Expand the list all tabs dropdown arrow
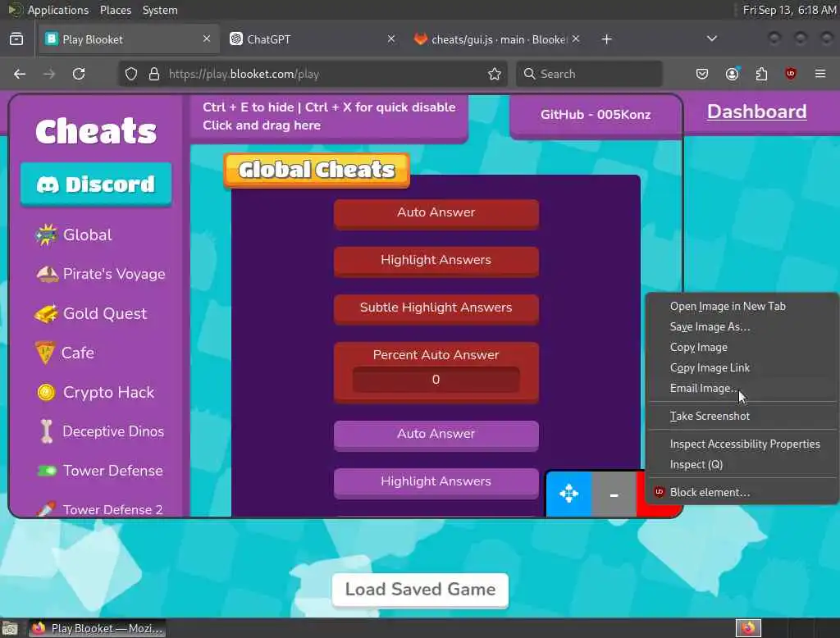 [x=711, y=39]
